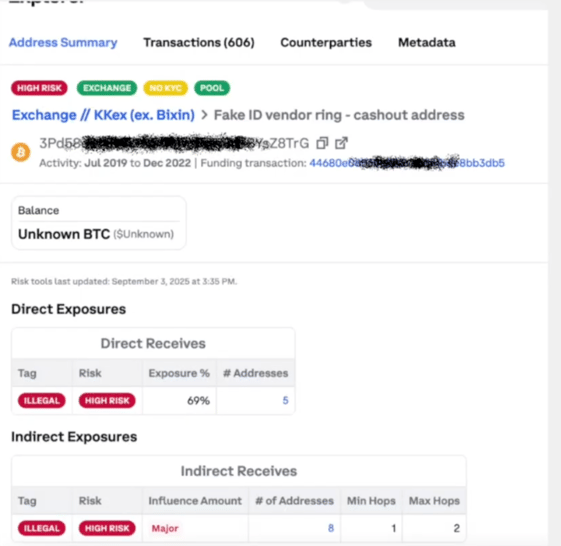The width and height of the screenshot is (561, 546).
Task: Select the green EXCHANGE badge
Action: (x=107, y=88)
